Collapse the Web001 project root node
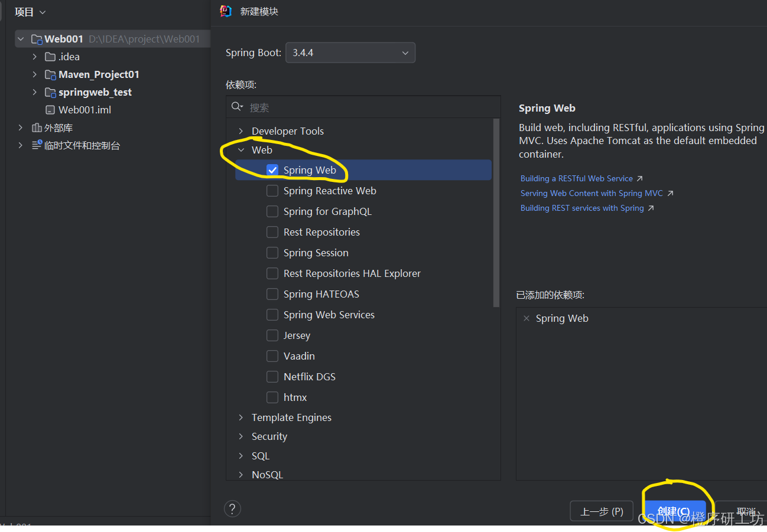Image resolution: width=767 pixels, height=532 pixels. tap(21, 40)
